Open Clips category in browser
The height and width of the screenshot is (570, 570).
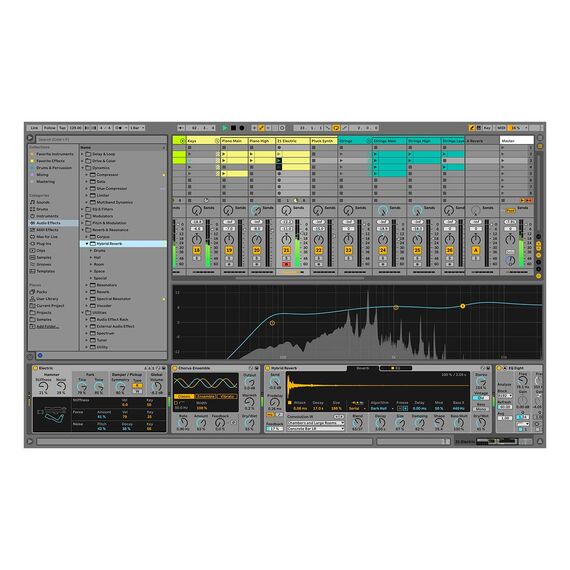pyautogui.click(x=41, y=250)
